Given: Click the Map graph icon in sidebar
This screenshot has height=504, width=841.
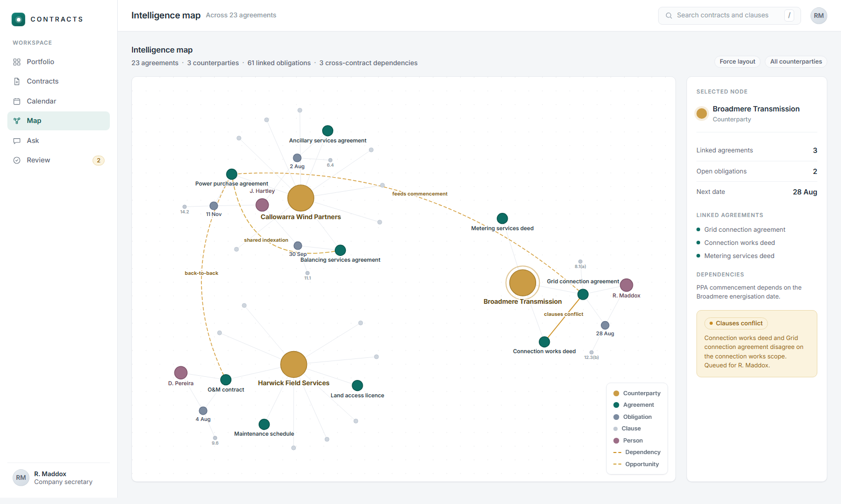Looking at the screenshot, I should click(17, 121).
